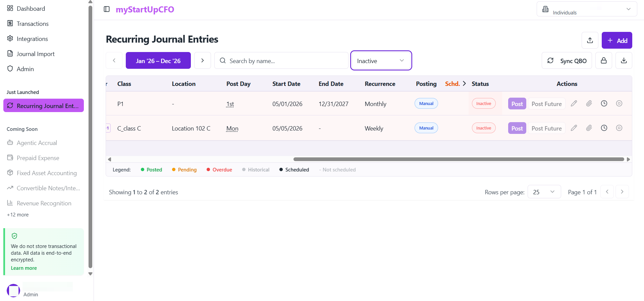The width and height of the screenshot is (644, 301).
Task: Click Post in the P1 row
Action: point(517,104)
